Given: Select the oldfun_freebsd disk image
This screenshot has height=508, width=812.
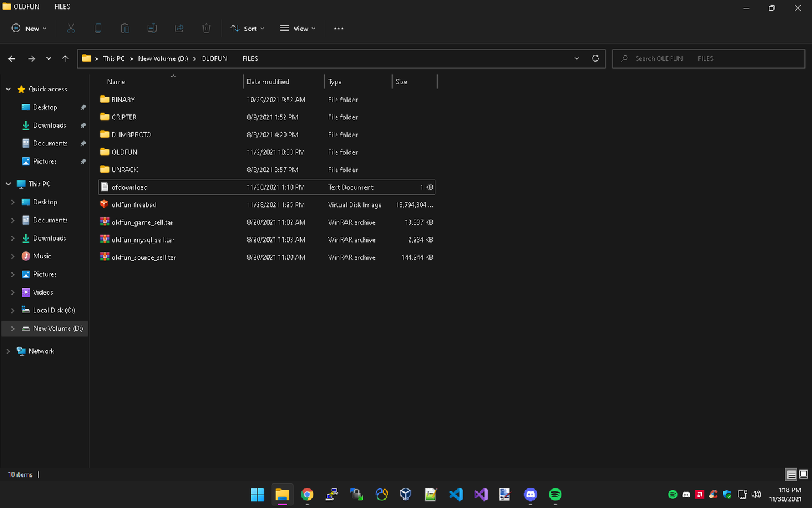Looking at the screenshot, I should 266,205.
